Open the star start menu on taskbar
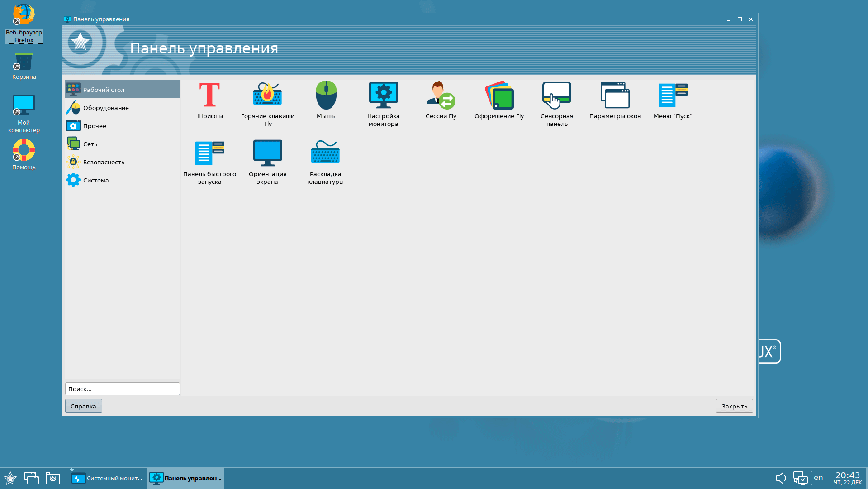The image size is (868, 489). [x=10, y=478]
